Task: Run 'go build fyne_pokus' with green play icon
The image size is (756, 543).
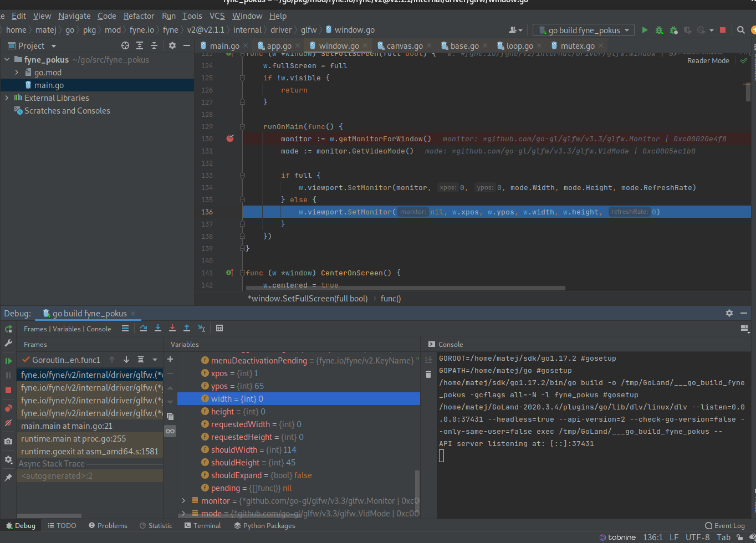Action: (x=645, y=30)
